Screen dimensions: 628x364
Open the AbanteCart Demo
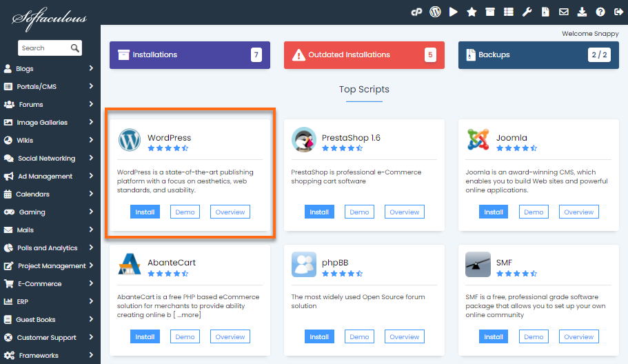pos(185,337)
